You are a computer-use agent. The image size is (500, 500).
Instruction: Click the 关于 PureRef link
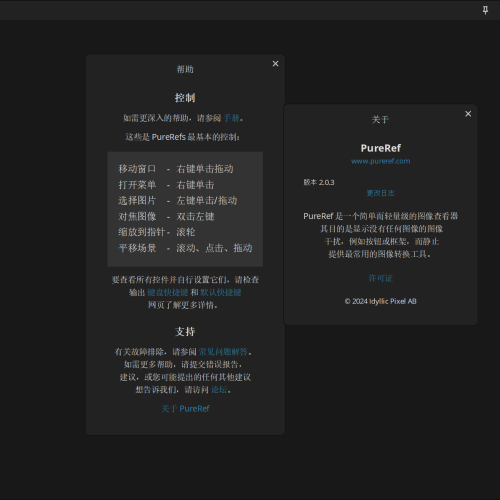(x=185, y=409)
